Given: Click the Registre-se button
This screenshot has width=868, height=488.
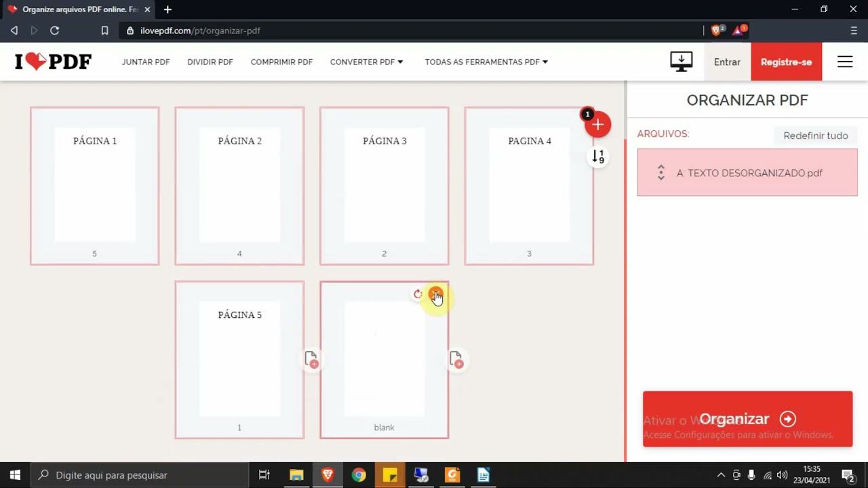Looking at the screenshot, I should pos(786,62).
